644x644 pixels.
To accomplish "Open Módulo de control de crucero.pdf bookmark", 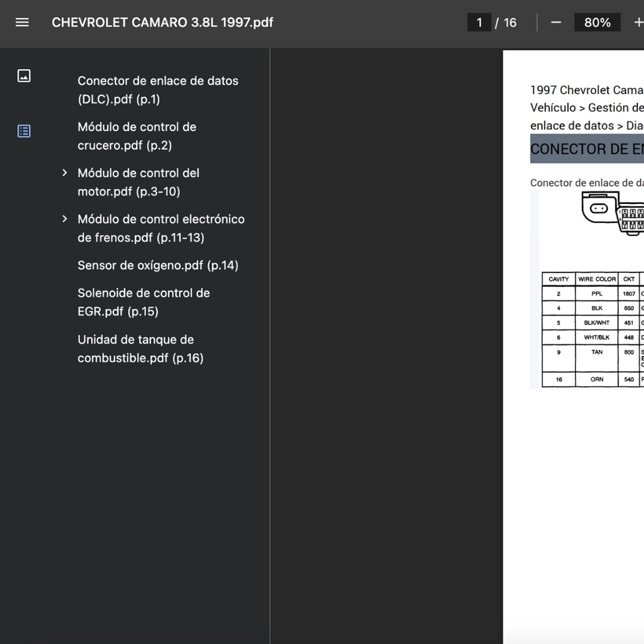I will click(137, 136).
